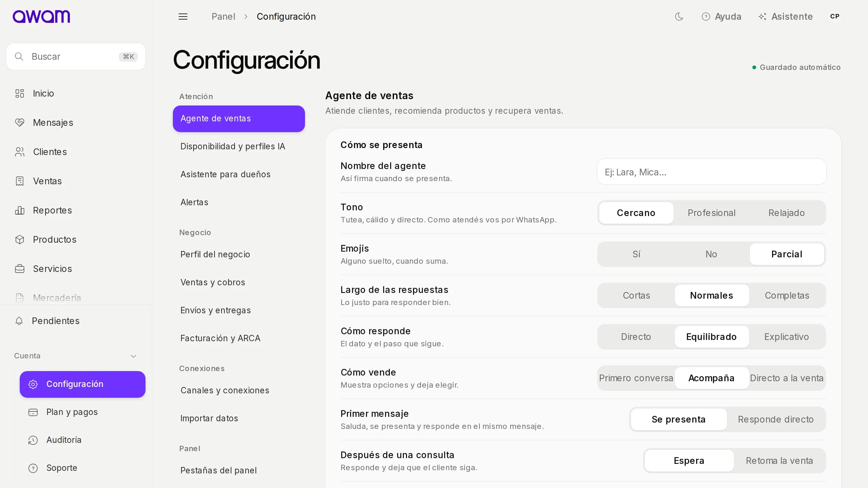Set Tono to Relajado
Viewport: 868px width, 488px height.
pyautogui.click(x=786, y=213)
